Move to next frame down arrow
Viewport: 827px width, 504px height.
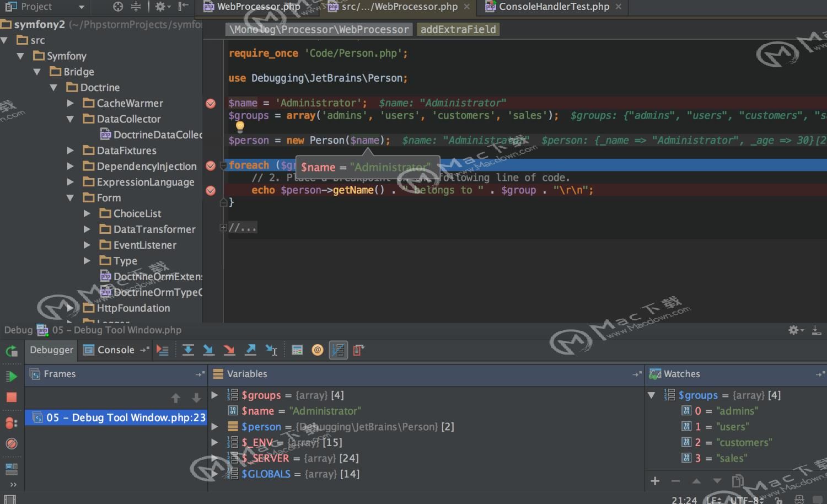click(x=196, y=398)
